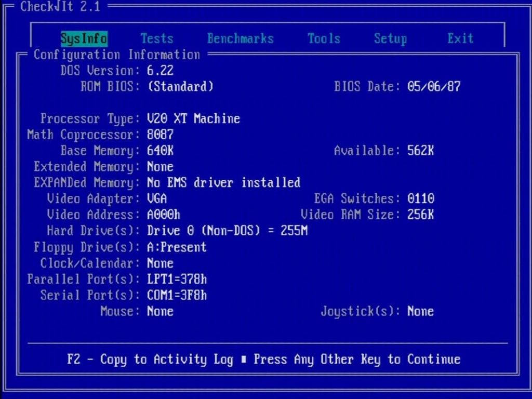Click the Floppy Drive value A:Present
Screen dimensions: 532x399
(x=177, y=247)
